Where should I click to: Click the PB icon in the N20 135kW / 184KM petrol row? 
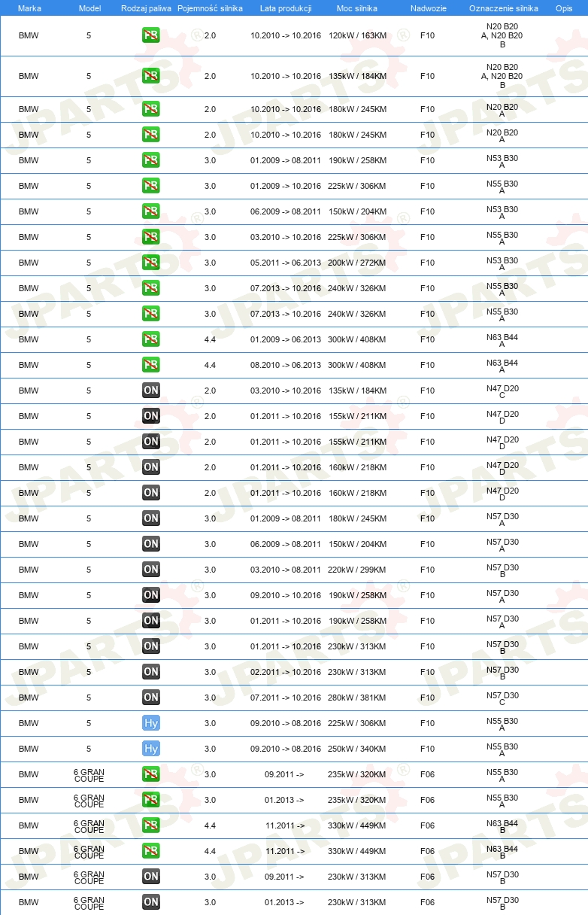pos(151,76)
